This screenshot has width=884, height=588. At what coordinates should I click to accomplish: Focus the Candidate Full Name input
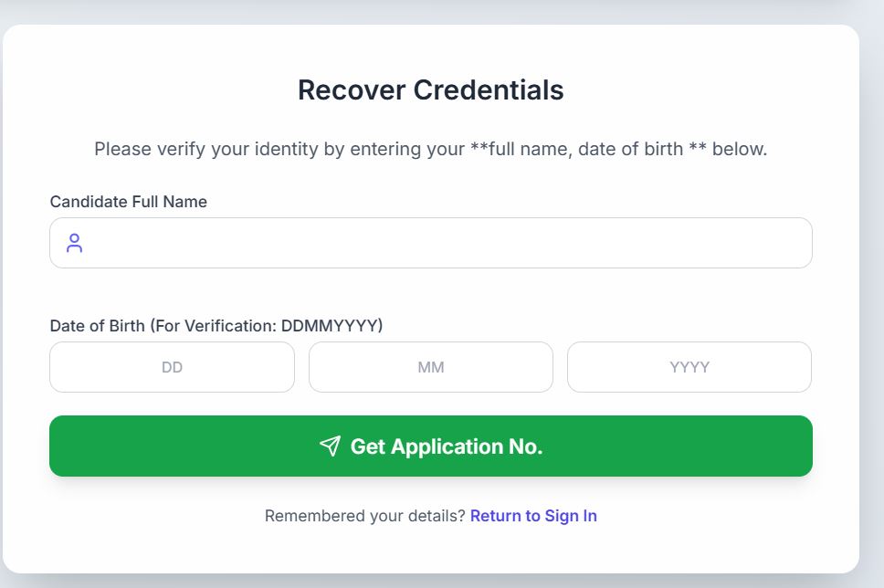click(447, 243)
